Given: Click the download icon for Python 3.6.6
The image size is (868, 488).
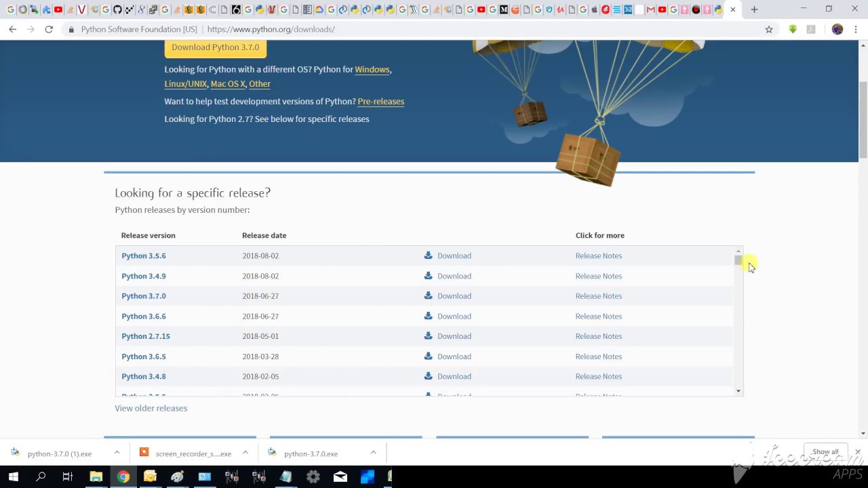Looking at the screenshot, I should [x=428, y=316].
